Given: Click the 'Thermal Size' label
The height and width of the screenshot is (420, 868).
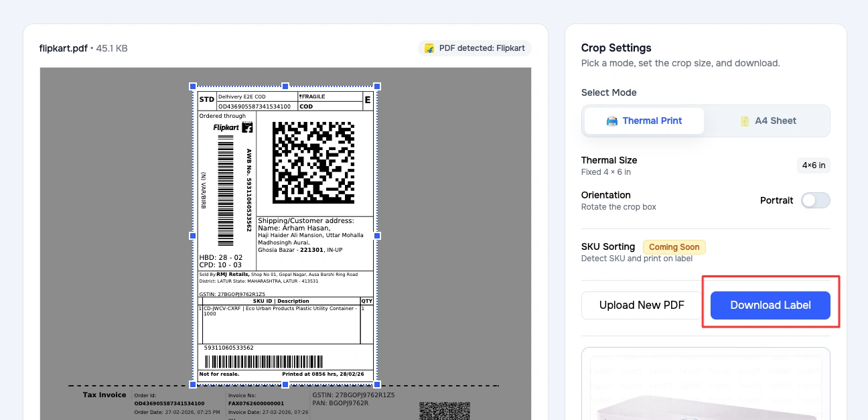Looking at the screenshot, I should [x=609, y=160].
